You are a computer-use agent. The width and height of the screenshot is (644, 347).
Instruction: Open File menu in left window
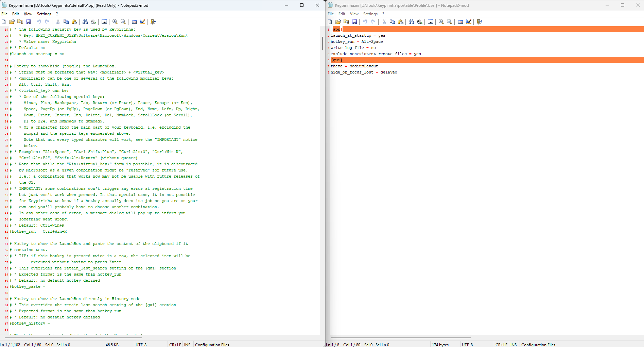pyautogui.click(x=4, y=14)
